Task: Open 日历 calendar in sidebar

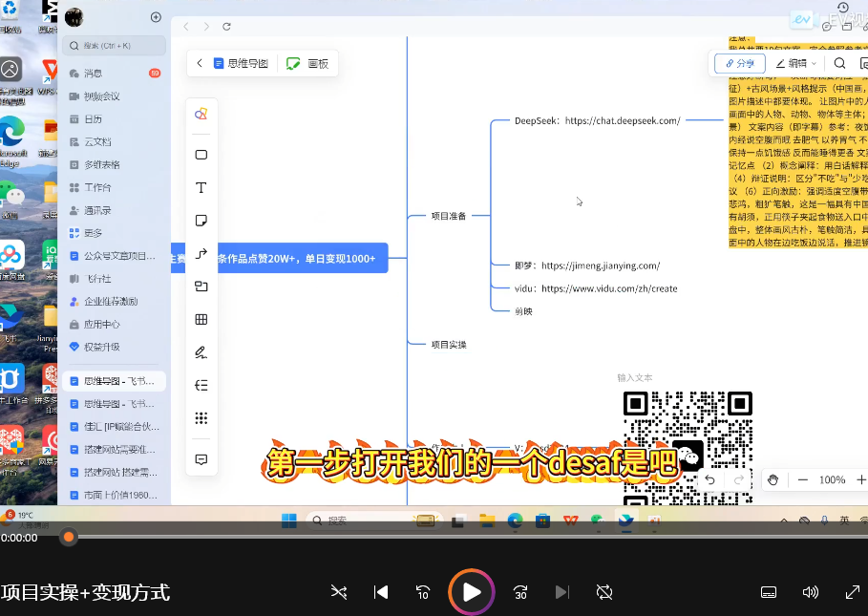Action: [115, 119]
